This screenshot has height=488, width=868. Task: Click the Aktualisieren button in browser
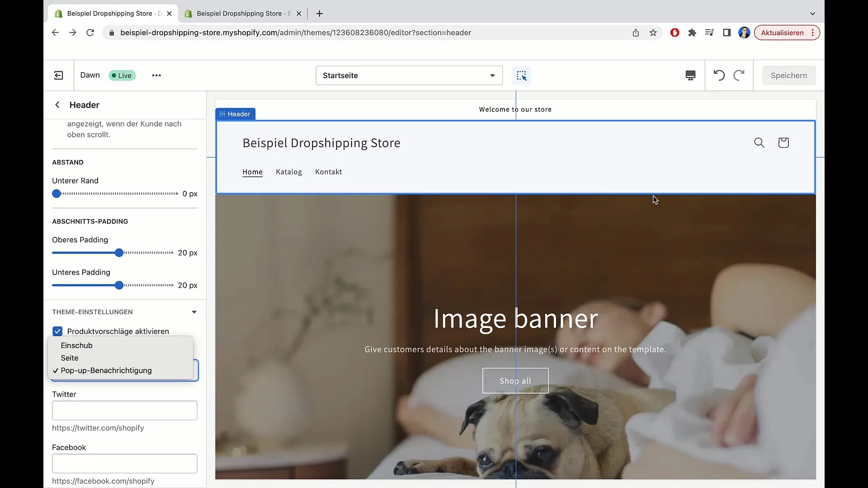783,32
